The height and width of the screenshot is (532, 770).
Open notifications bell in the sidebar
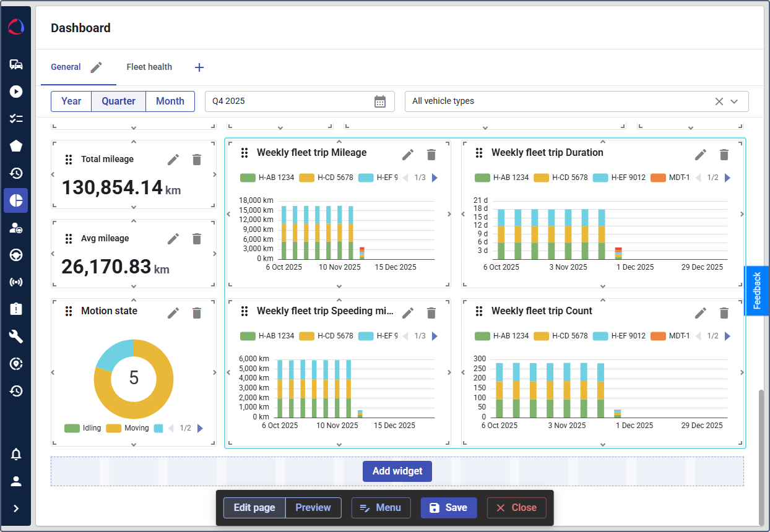(16, 455)
